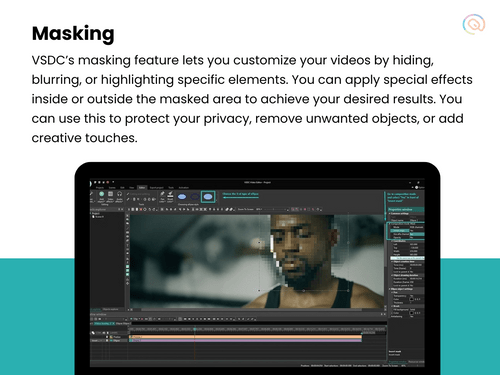Image resolution: width=500 pixels, height=375 pixels.
Task: Click the timeline playhead marker
Action: pyautogui.click(x=195, y=329)
